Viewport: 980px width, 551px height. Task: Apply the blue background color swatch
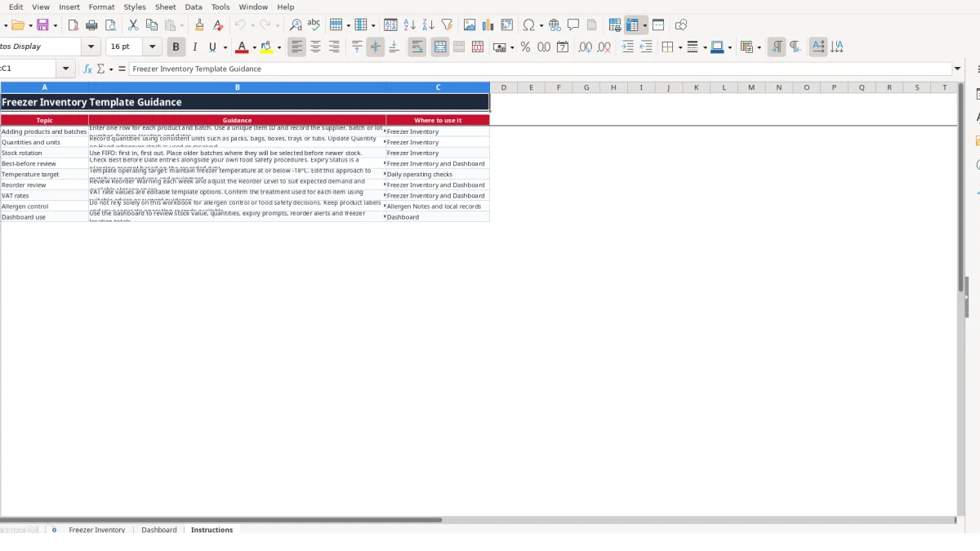tap(717, 47)
